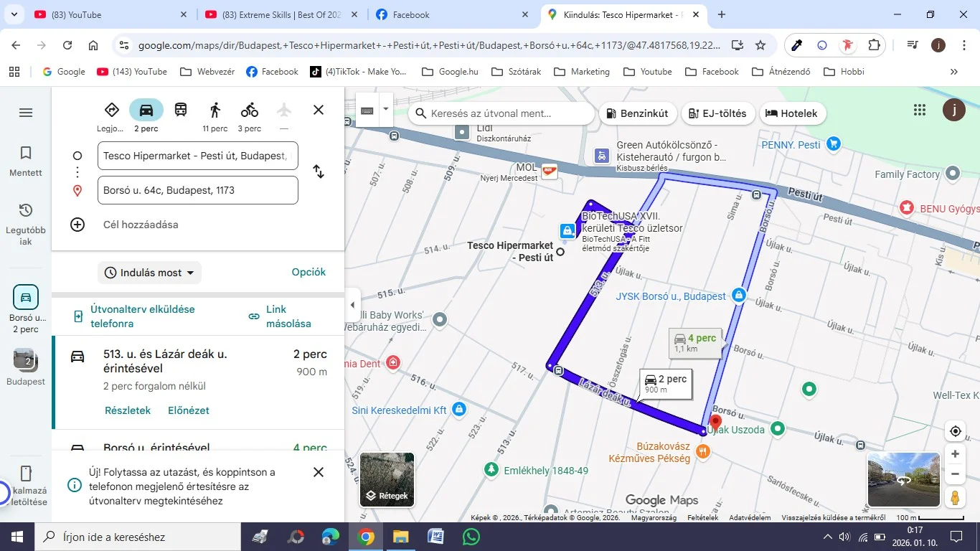The height and width of the screenshot is (551, 980).
Task: Click the destination Borsó u. 64c field
Action: (x=197, y=190)
